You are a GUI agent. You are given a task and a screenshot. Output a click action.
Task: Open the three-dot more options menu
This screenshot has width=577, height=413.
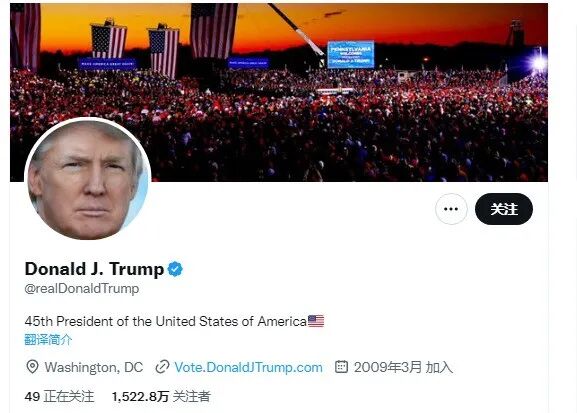point(451,209)
